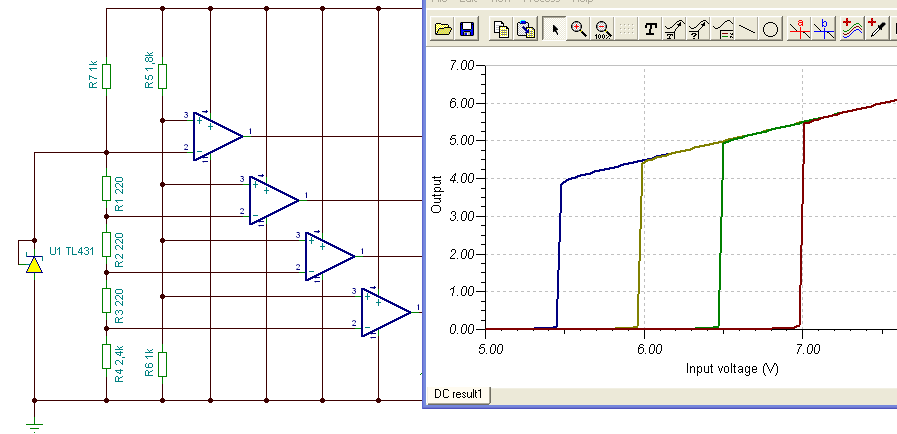Viewport: 897px width, 434px height.
Task: Click the Open folder icon
Action: pyautogui.click(x=443, y=29)
